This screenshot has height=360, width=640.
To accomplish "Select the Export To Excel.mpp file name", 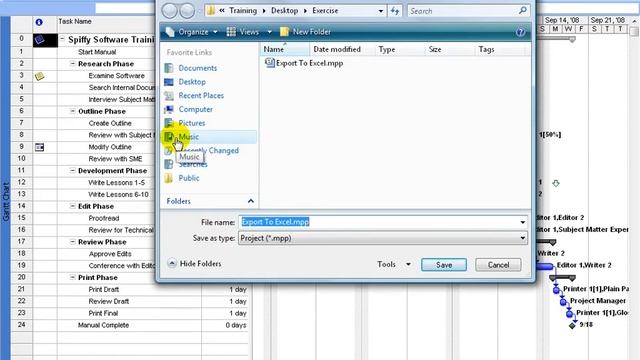I will (309, 63).
